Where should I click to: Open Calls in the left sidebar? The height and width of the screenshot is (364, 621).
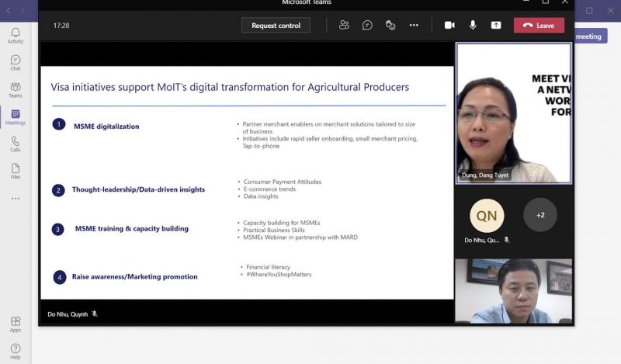point(16,144)
